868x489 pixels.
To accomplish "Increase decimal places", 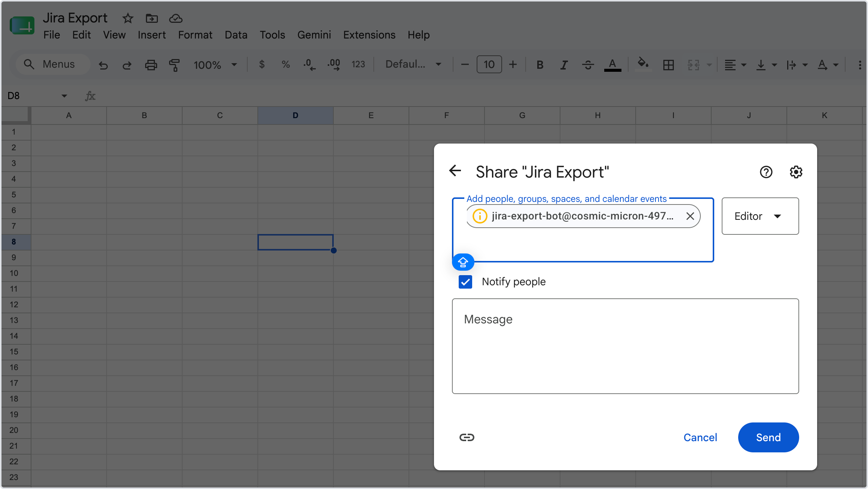I will click(334, 65).
